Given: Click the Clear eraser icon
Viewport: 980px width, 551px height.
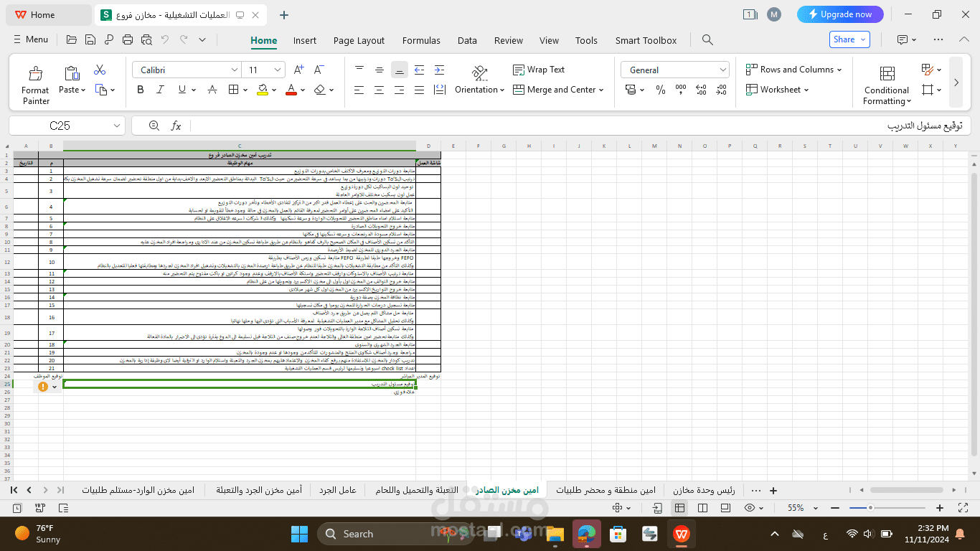Looking at the screenshot, I should pos(320,90).
